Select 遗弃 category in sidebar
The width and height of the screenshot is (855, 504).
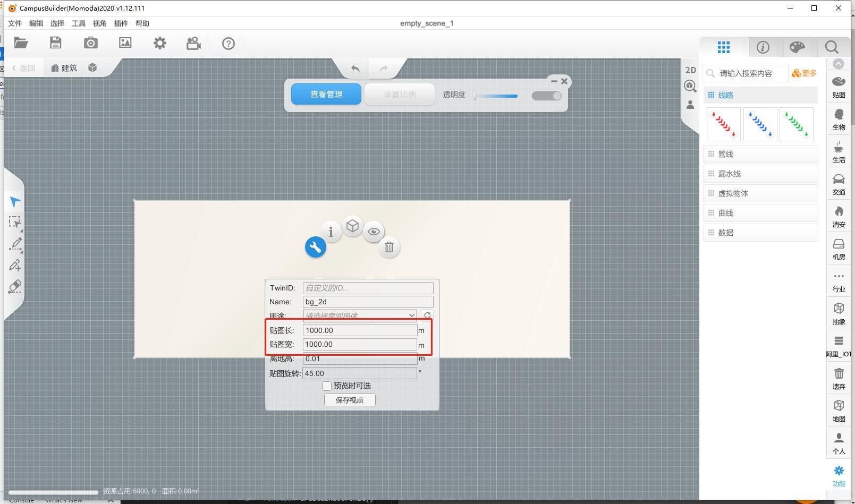click(x=839, y=379)
